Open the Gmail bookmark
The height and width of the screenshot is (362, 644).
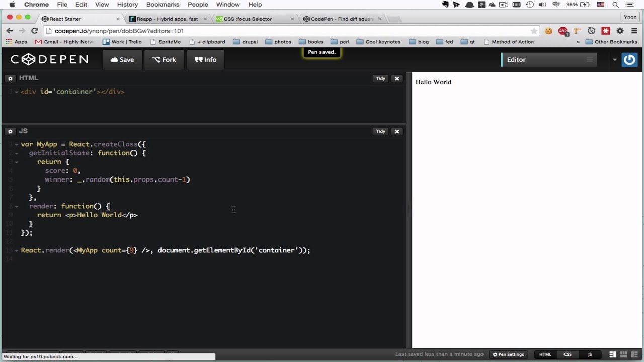tap(64, 42)
